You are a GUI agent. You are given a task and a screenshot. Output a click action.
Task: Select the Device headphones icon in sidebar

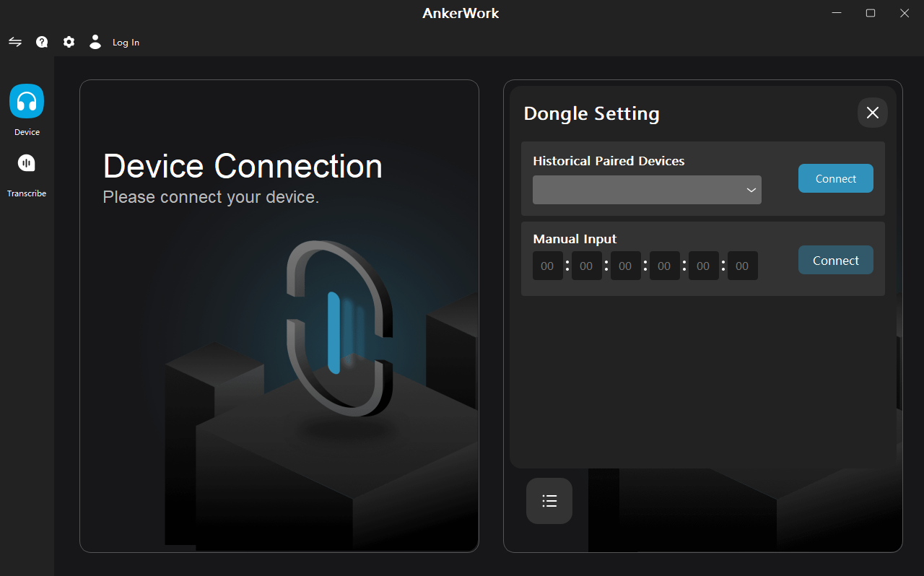(x=27, y=101)
